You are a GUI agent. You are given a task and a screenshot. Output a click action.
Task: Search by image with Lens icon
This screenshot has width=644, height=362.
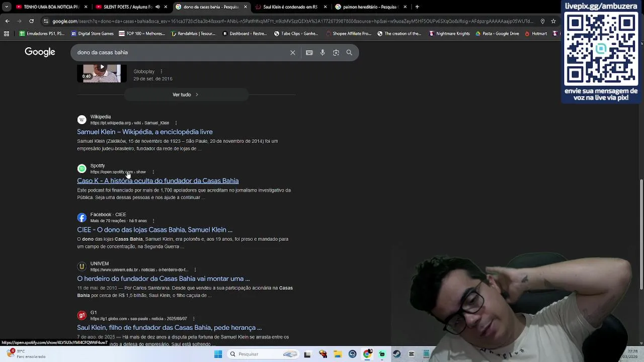coord(336,52)
